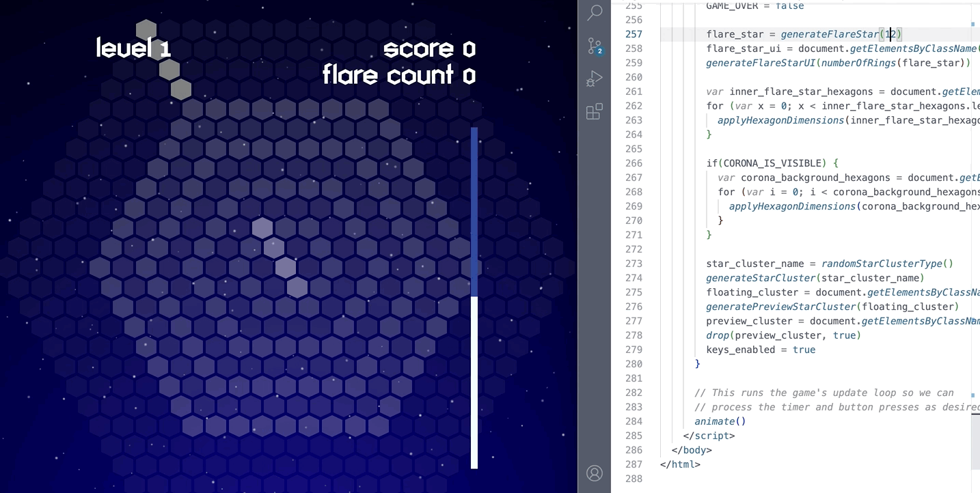Open the Search view in the activity bar
The height and width of the screenshot is (493, 980).
pos(595,12)
